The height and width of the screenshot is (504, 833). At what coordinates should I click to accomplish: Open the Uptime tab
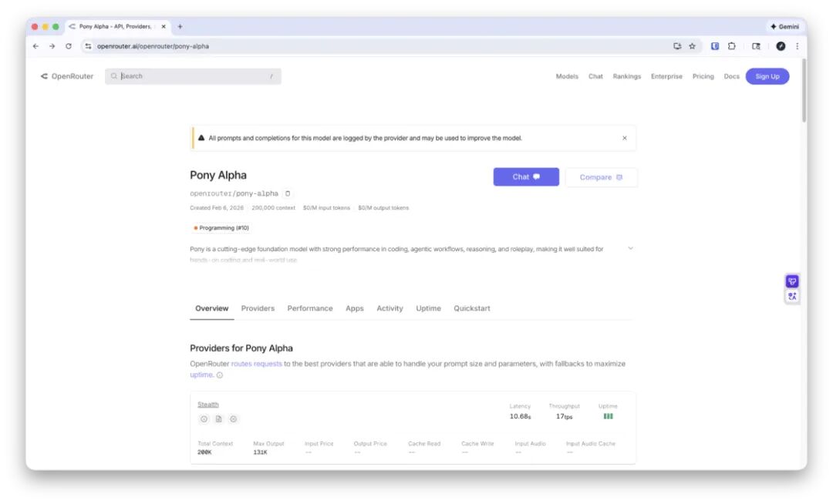(428, 308)
